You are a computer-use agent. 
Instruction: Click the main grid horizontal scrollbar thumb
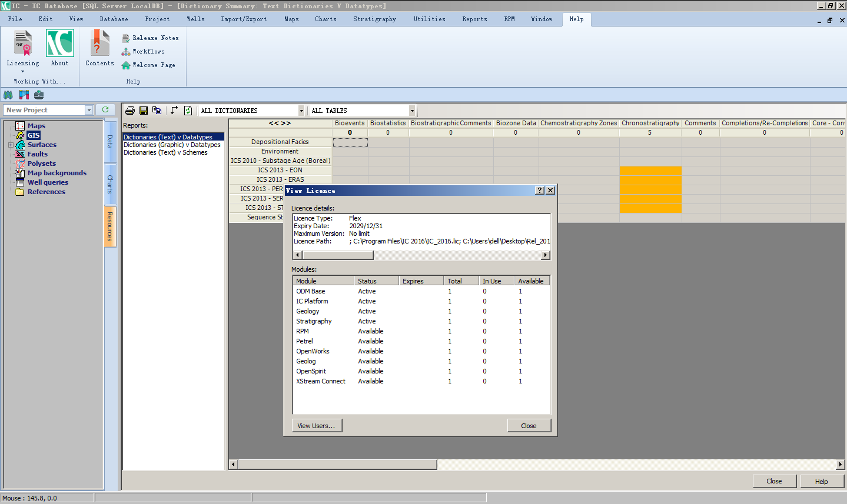click(x=337, y=465)
